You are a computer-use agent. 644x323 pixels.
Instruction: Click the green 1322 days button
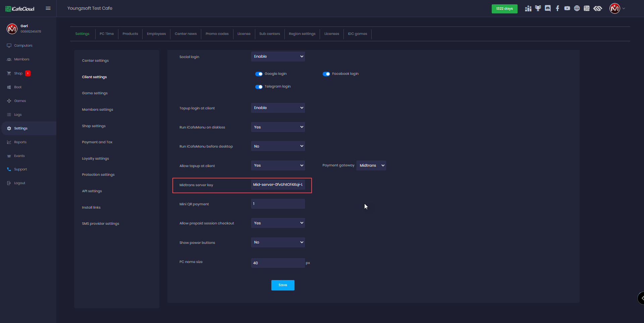[x=504, y=9]
